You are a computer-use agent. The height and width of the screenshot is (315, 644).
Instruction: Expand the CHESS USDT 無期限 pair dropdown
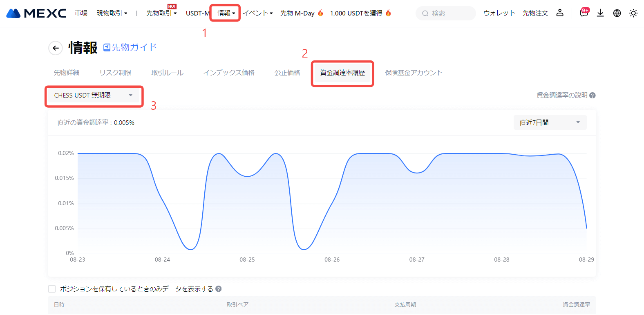94,95
